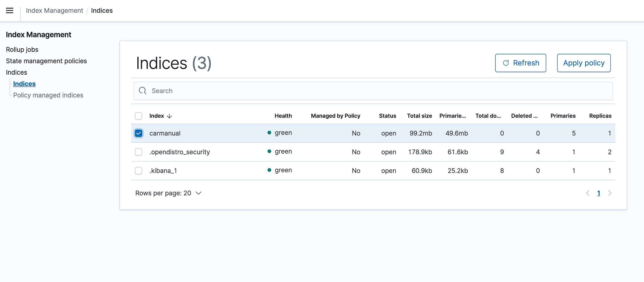This screenshot has height=282, width=644.
Task: Click the Policy managed indices link
Action: 48,95
